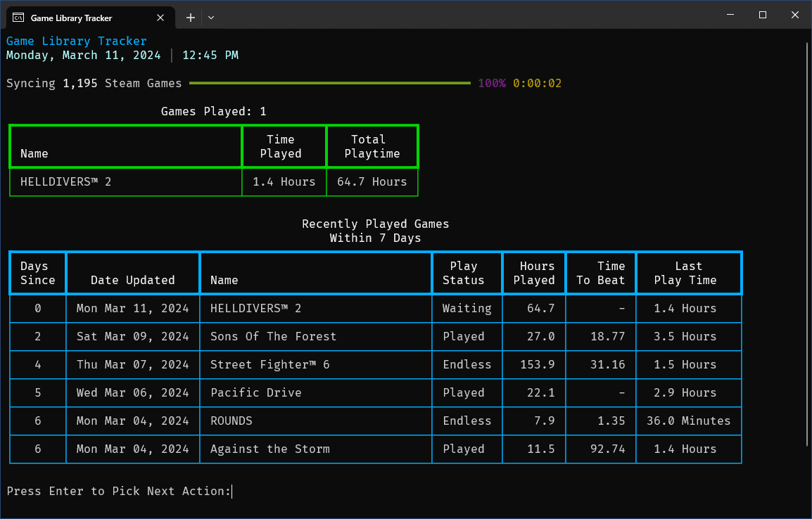Image resolution: width=812 pixels, height=519 pixels.
Task: Click the 100% sync percentage
Action: point(491,83)
